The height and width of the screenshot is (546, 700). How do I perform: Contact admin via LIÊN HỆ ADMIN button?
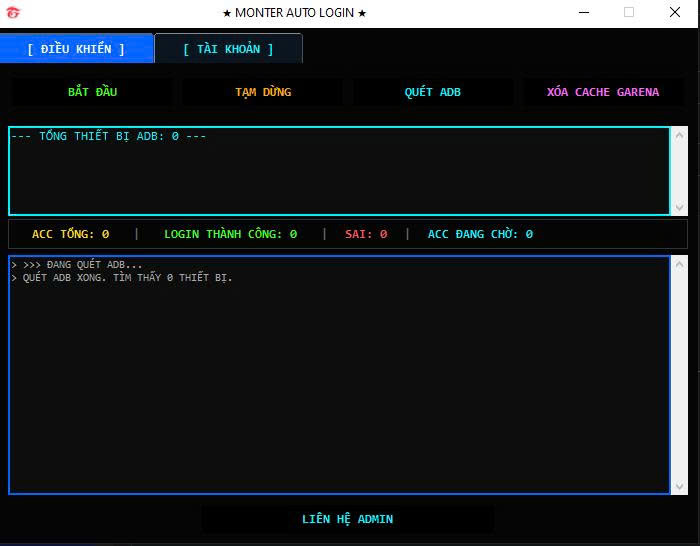(x=347, y=519)
